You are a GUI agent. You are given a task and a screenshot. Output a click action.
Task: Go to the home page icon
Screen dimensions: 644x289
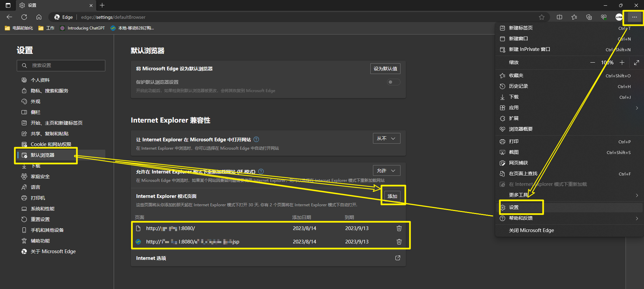pyautogui.click(x=39, y=17)
